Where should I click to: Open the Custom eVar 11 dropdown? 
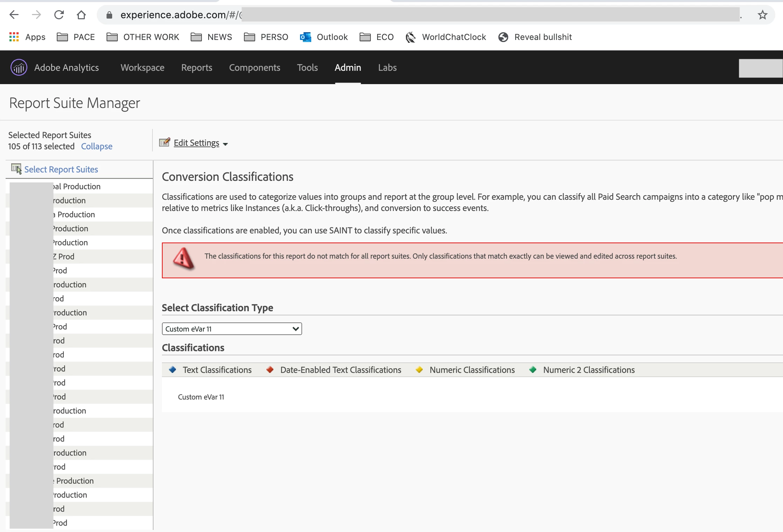tap(232, 329)
